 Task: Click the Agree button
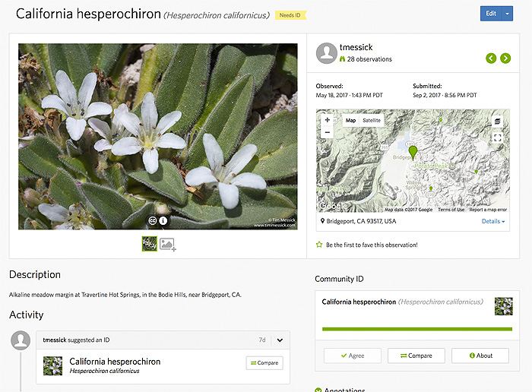[x=352, y=356]
